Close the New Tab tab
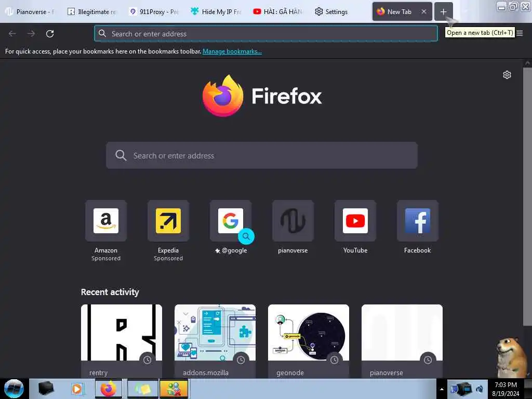 point(424,11)
